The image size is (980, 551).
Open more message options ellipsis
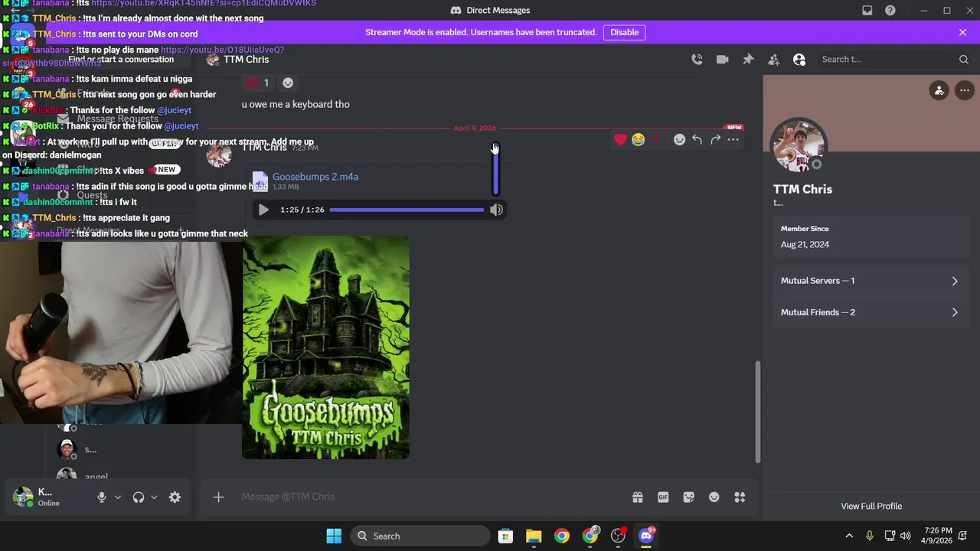click(x=733, y=139)
